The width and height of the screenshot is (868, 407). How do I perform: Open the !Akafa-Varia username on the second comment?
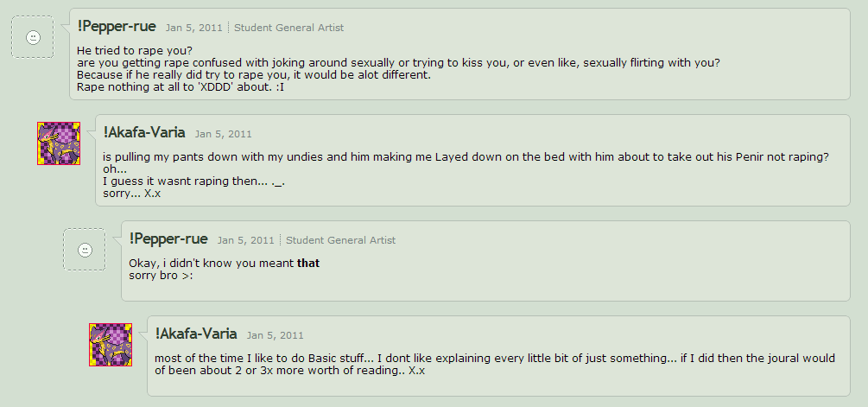[144, 133]
